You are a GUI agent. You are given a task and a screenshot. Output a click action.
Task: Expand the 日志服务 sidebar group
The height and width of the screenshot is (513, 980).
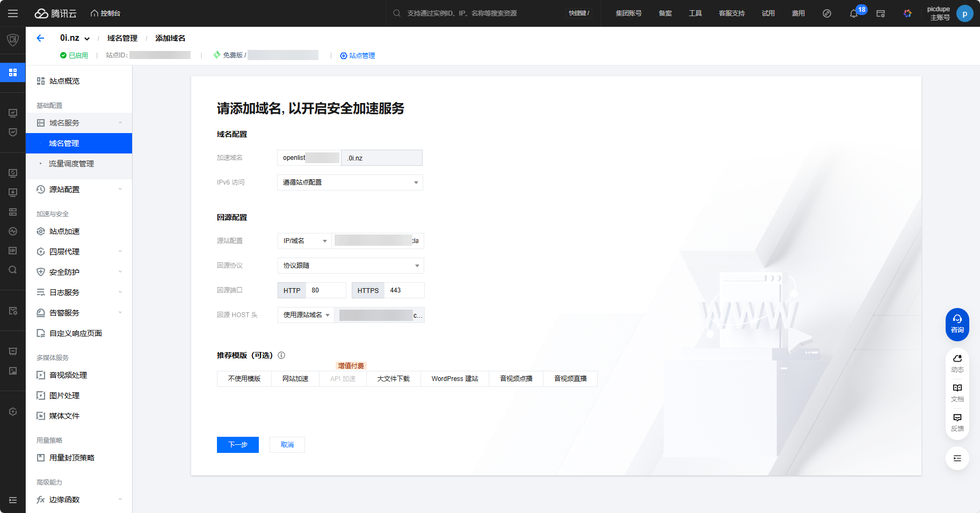tap(79, 292)
